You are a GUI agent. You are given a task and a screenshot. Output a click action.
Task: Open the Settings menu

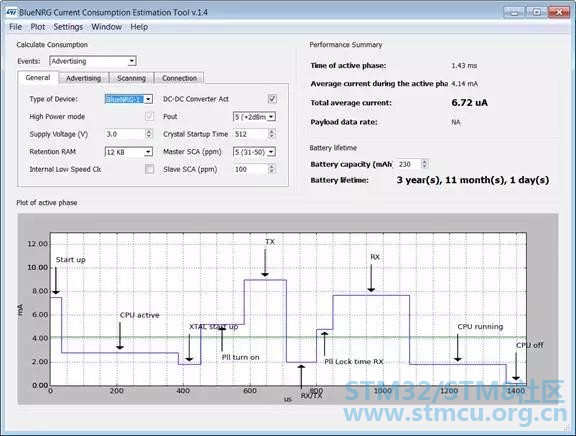click(x=68, y=27)
